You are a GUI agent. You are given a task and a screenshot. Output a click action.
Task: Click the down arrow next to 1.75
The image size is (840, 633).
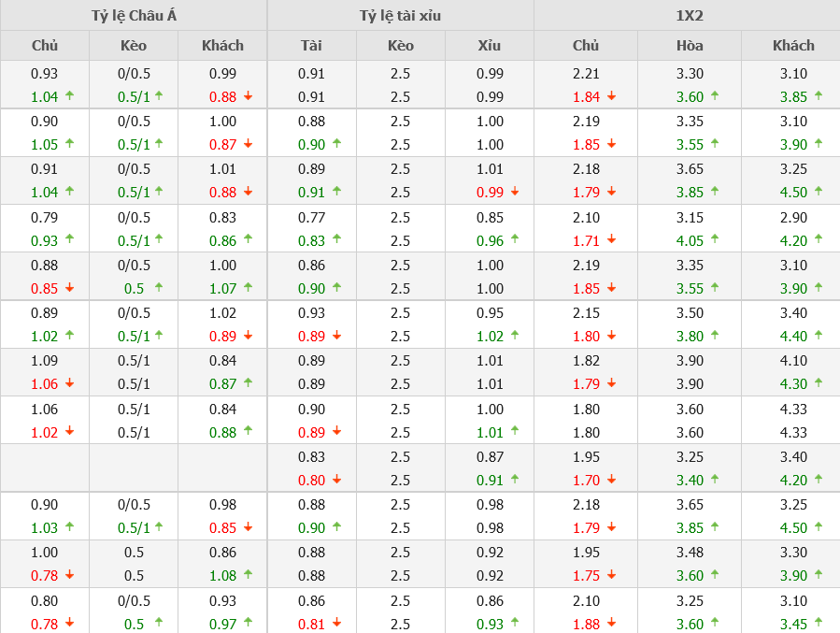tap(611, 575)
